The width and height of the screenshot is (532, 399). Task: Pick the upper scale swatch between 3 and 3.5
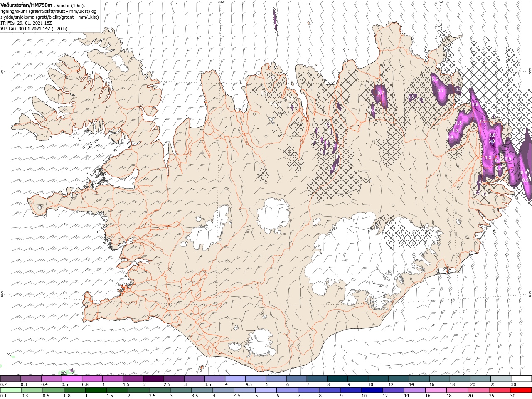point(194,379)
